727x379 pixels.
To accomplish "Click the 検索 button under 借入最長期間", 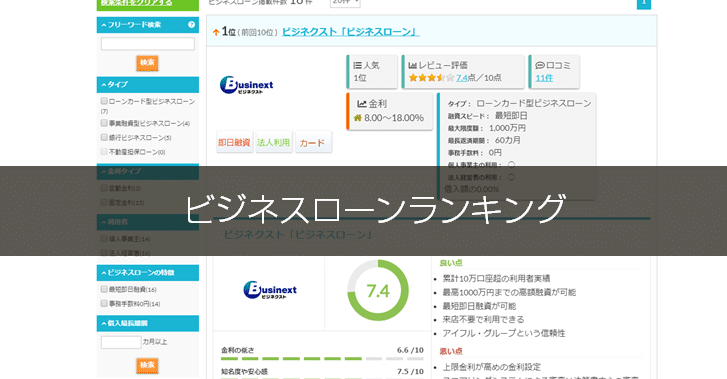I will pyautogui.click(x=147, y=365).
